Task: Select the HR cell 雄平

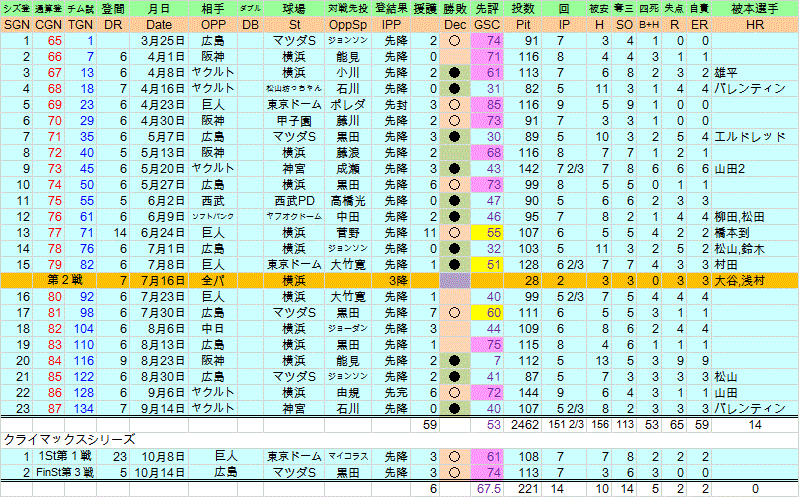Action: click(x=726, y=73)
